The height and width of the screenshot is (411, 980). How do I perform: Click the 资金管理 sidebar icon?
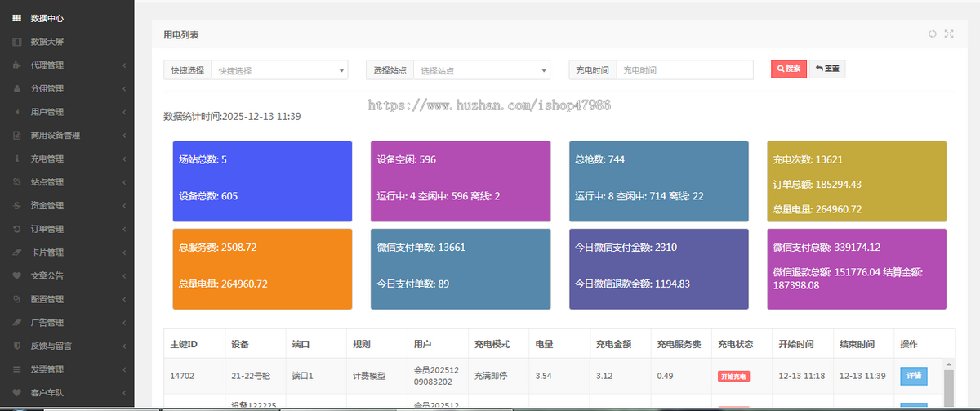click(x=17, y=205)
